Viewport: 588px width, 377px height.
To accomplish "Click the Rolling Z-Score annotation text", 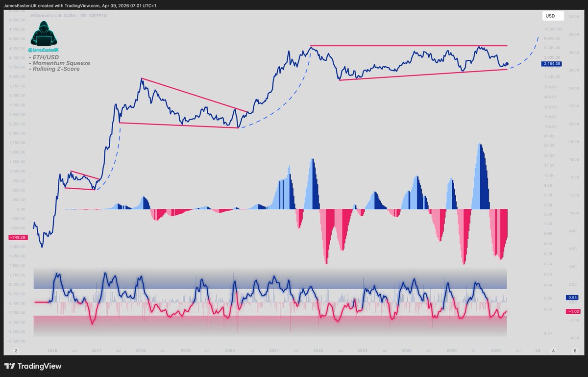I will point(55,69).
